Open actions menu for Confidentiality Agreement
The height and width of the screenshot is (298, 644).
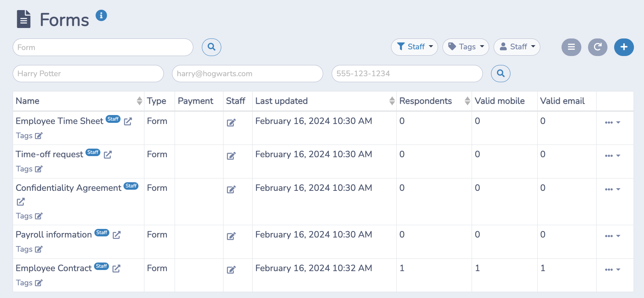coord(613,189)
